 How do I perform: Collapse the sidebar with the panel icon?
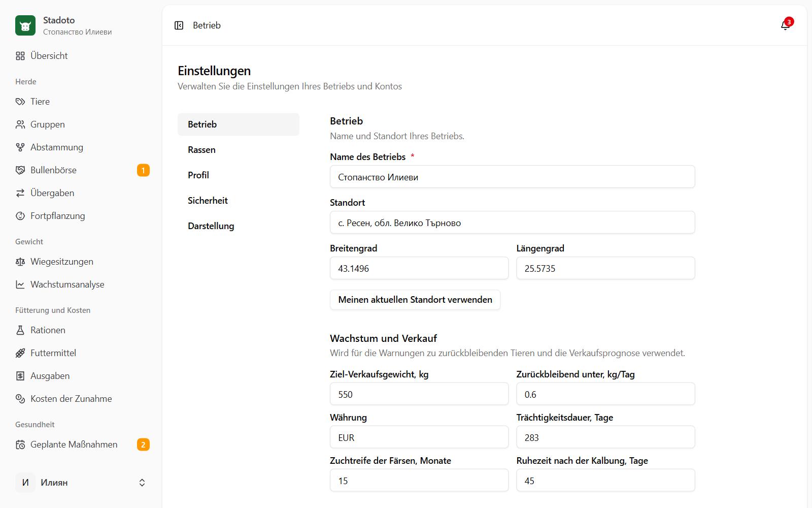click(179, 25)
